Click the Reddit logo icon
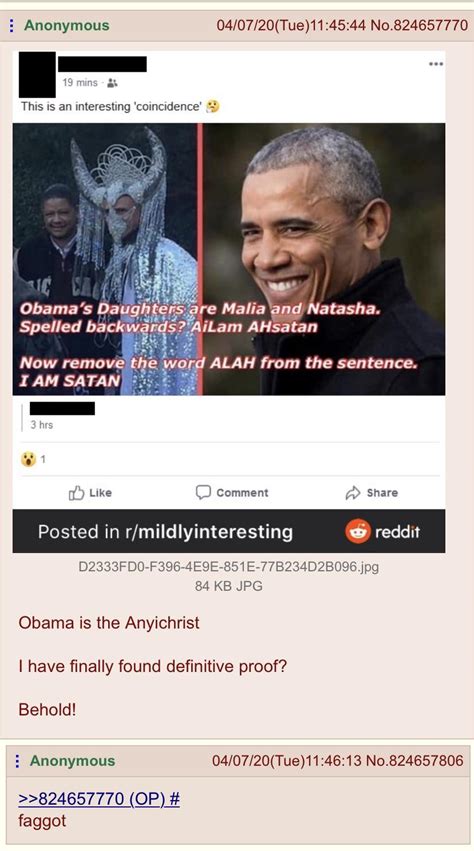The height and width of the screenshot is (851, 474). [x=358, y=531]
